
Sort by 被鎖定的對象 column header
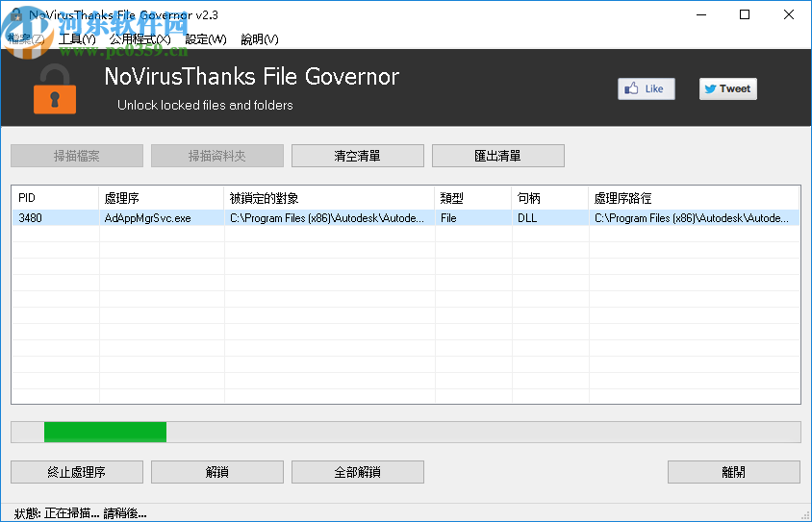(329, 198)
